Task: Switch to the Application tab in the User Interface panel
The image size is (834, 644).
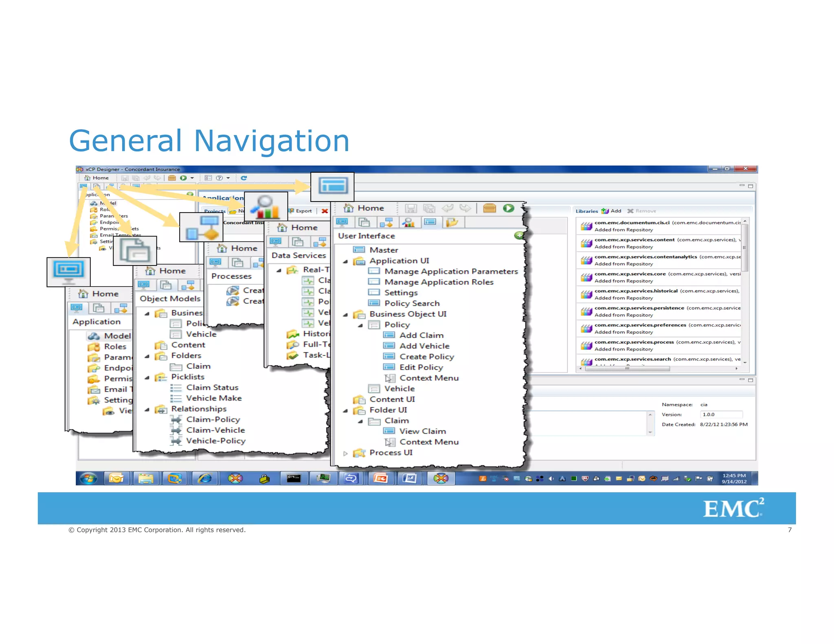Action: coord(342,222)
